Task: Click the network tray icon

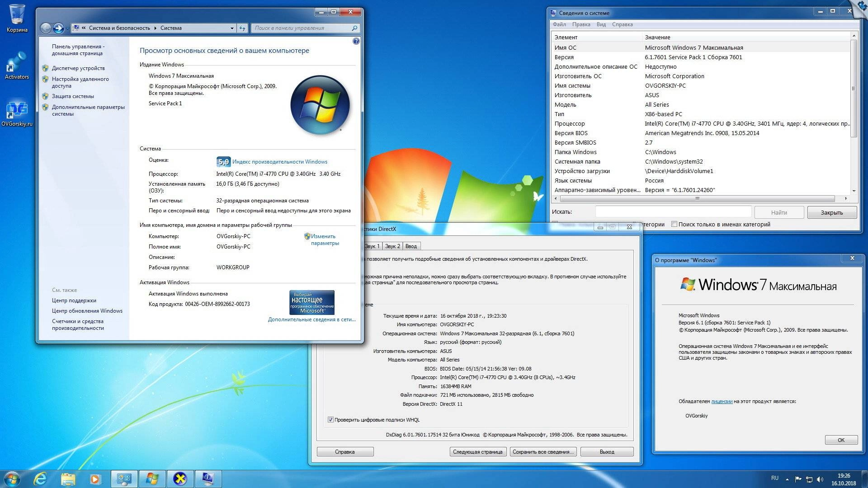Action: [809, 479]
